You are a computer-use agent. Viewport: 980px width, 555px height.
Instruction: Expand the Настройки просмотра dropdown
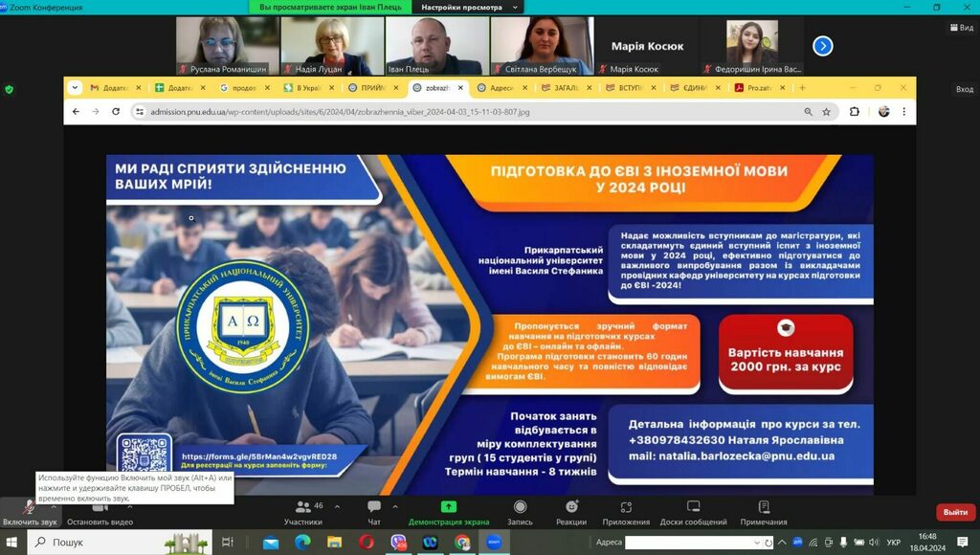(469, 8)
